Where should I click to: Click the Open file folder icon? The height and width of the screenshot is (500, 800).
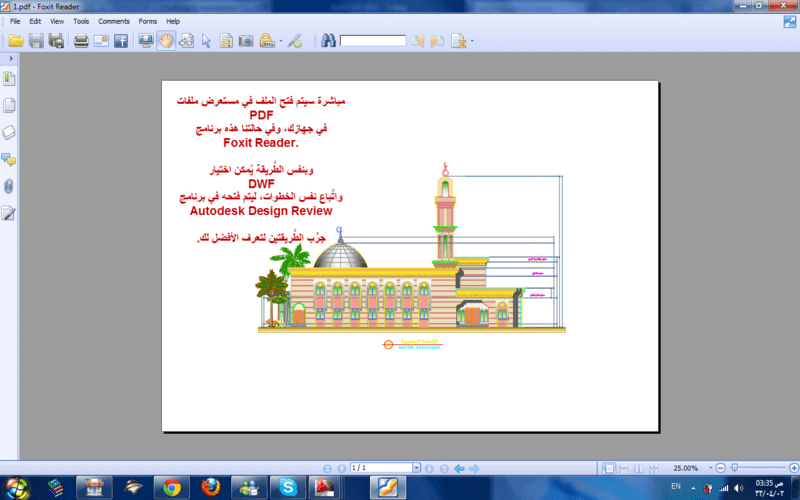[15, 41]
